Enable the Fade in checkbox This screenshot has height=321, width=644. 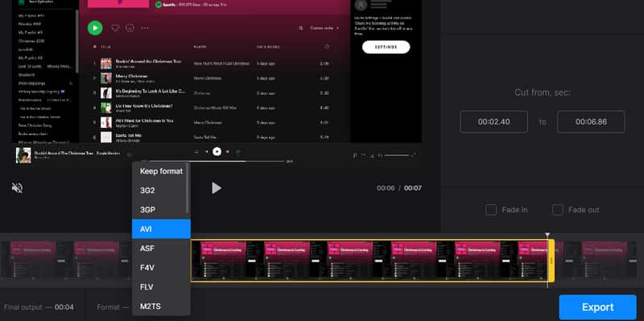[x=491, y=210]
